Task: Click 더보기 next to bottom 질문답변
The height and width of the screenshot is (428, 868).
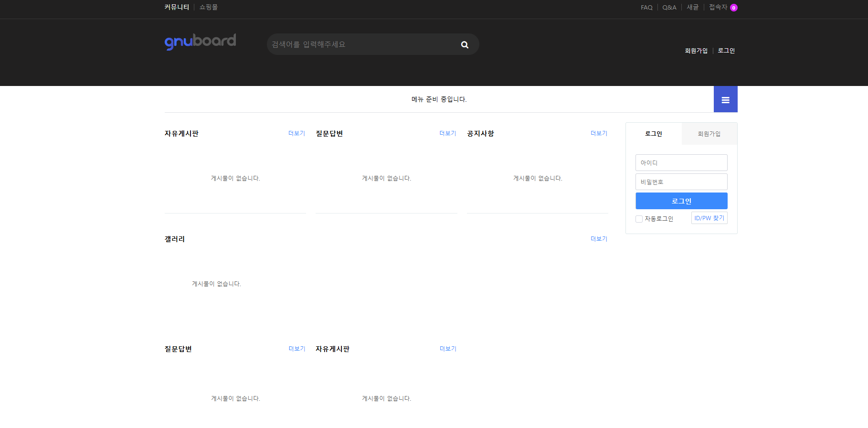Action: (x=296, y=349)
